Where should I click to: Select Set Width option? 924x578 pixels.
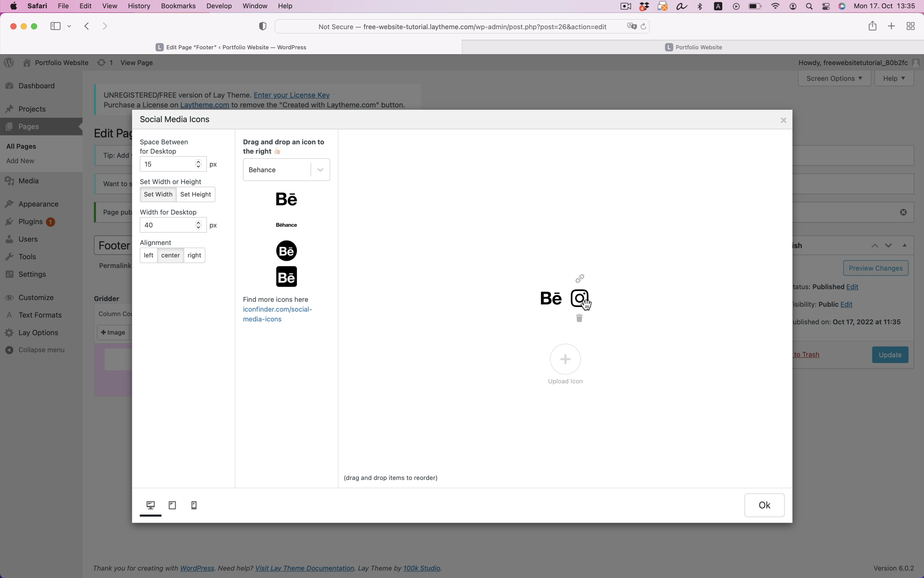coord(158,194)
